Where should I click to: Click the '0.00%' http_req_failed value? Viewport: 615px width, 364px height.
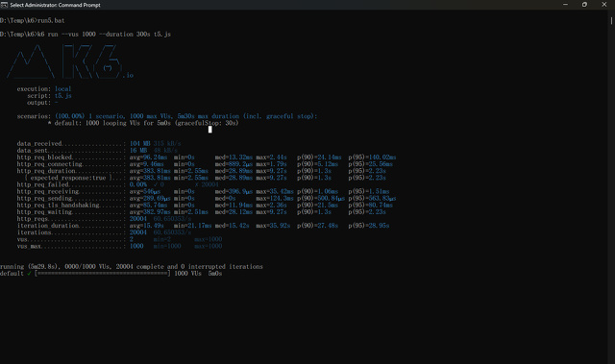(x=138, y=184)
